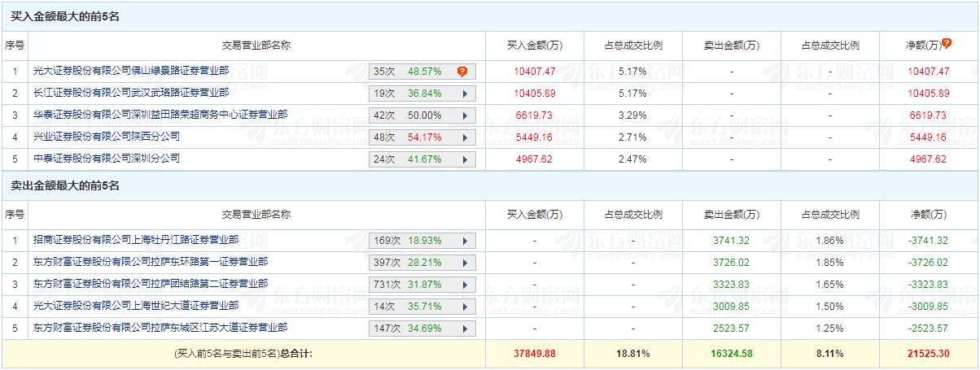Image resolution: width=980 pixels, height=370 pixels.
Task: Expand the 19次 36.84% arrow for 长江证券
Action: [464, 94]
